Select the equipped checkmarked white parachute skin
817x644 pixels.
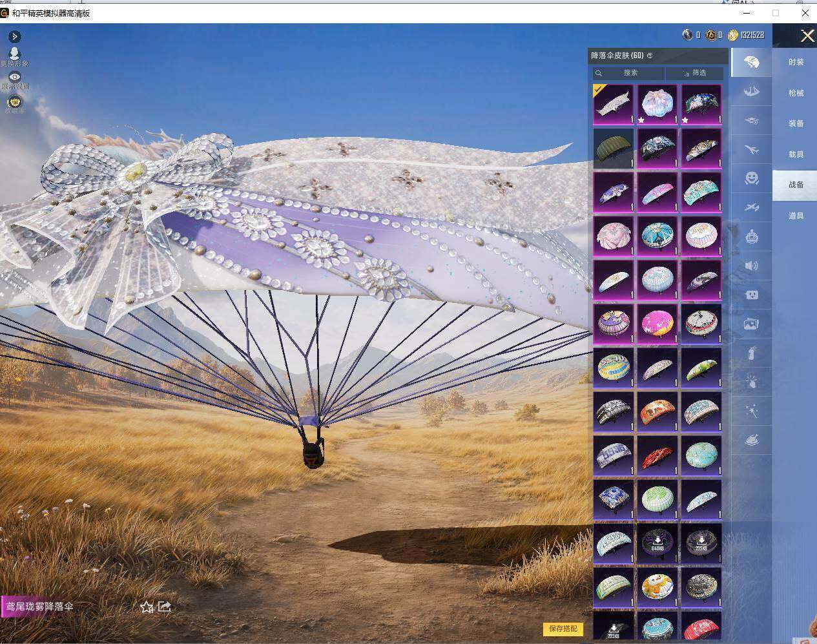614,104
